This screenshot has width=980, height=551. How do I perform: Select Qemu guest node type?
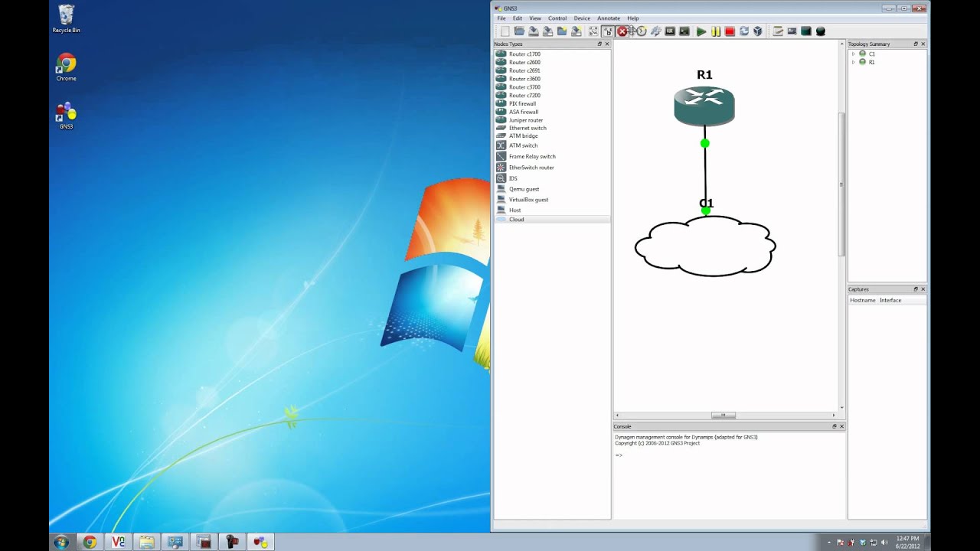click(552, 189)
